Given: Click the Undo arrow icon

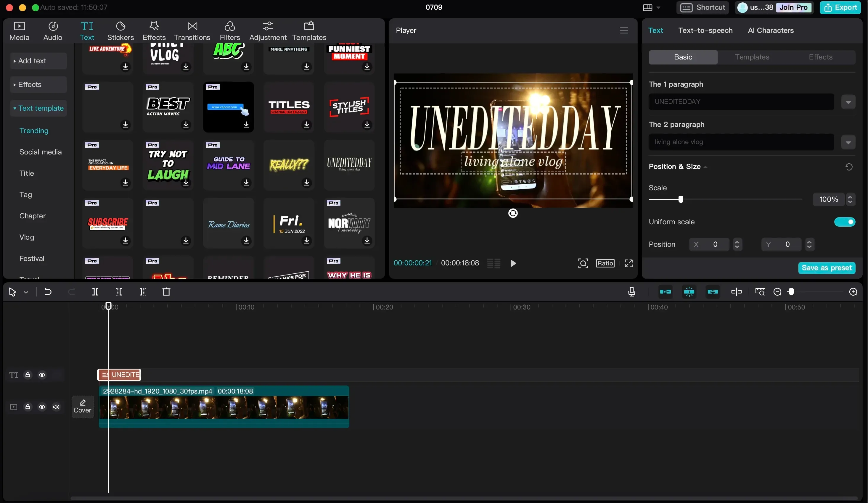Looking at the screenshot, I should 48,292.
